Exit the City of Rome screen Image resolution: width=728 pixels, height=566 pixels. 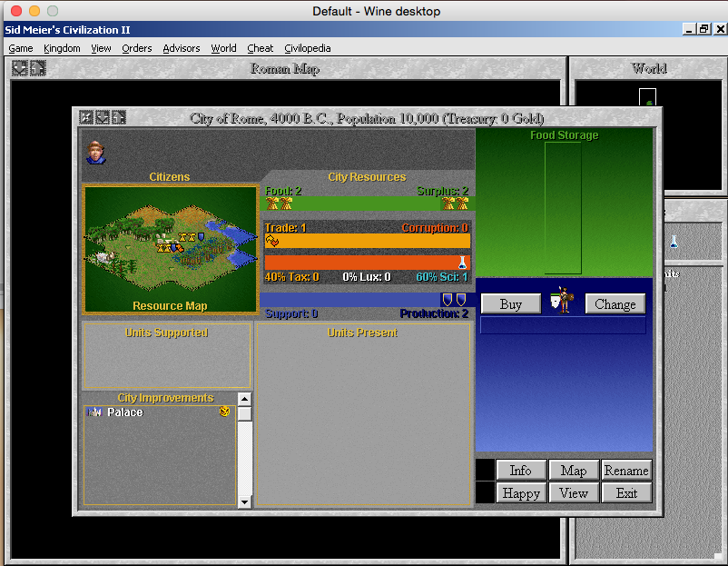point(626,492)
